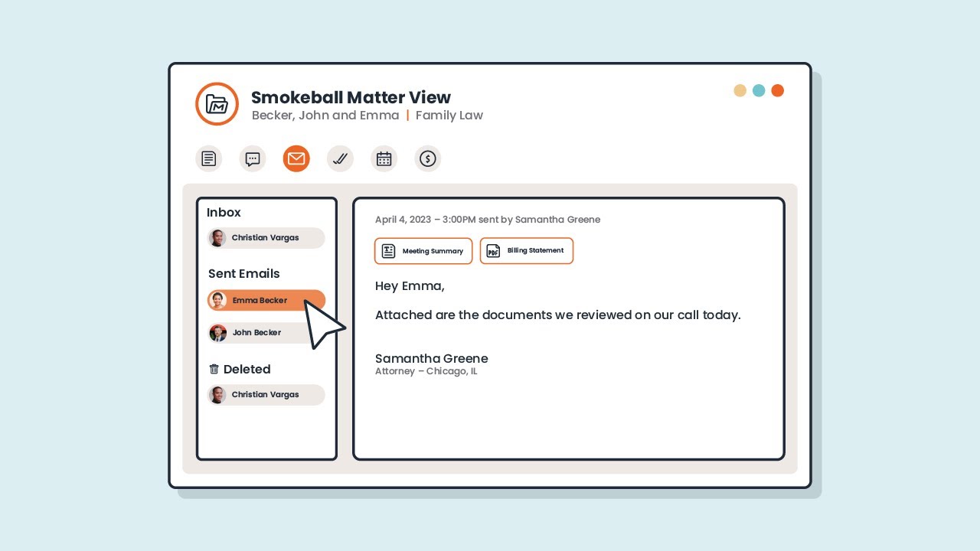Click the teal window control dot
The width and height of the screenshot is (980, 551).
click(759, 90)
